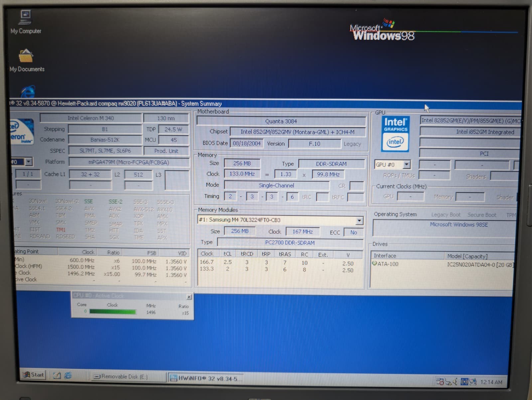The width and height of the screenshot is (532, 400).
Task: Open Task Scheduler tray icon
Action: click(x=440, y=382)
